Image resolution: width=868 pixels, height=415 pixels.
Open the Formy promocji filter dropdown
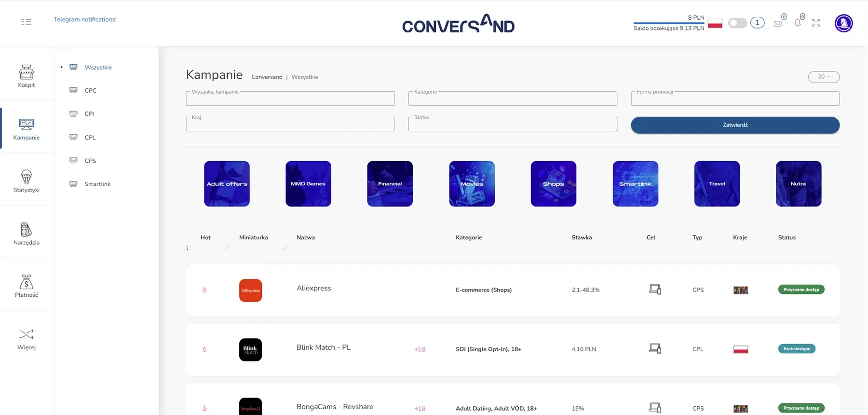coord(735,98)
